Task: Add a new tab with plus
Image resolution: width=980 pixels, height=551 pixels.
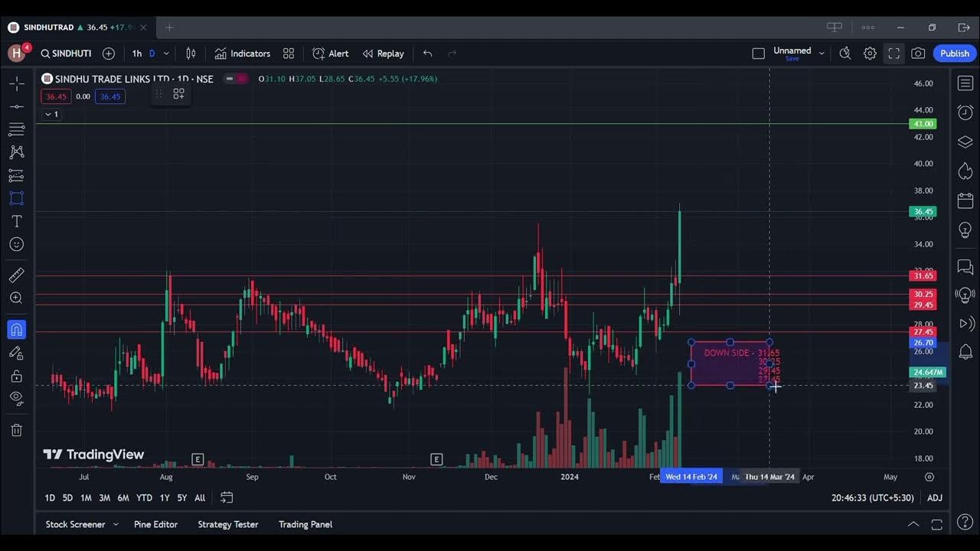Action: (x=169, y=28)
